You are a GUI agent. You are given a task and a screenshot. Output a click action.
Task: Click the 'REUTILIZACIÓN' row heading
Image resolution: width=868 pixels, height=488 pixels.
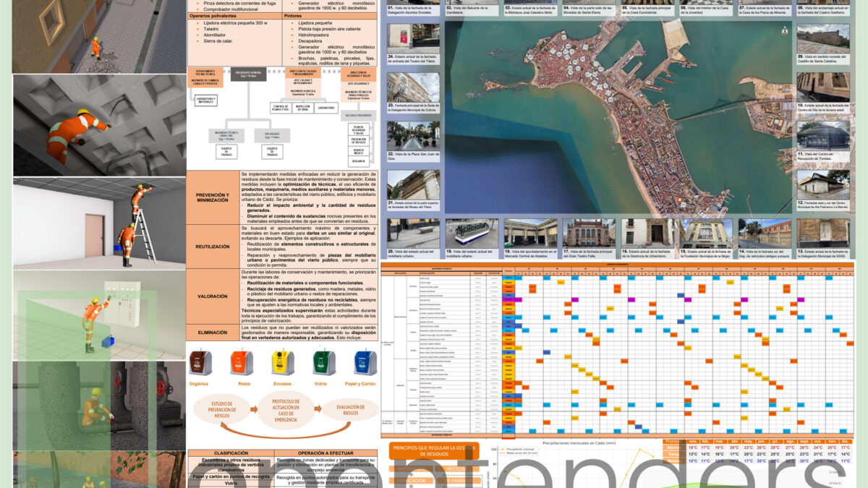(213, 247)
